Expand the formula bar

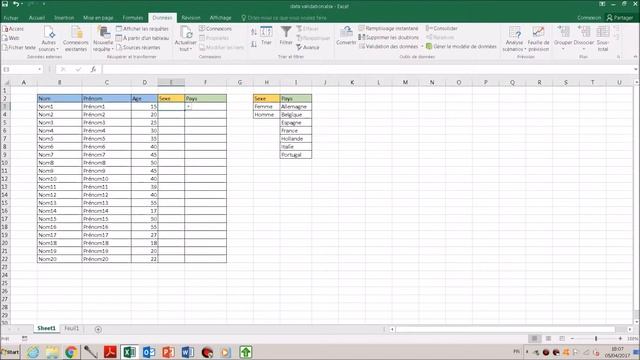click(x=636, y=69)
